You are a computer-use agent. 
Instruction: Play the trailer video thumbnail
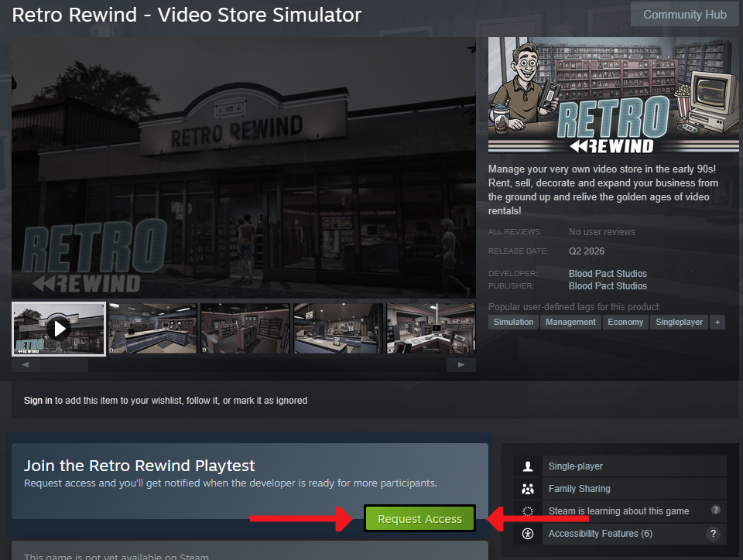59,329
